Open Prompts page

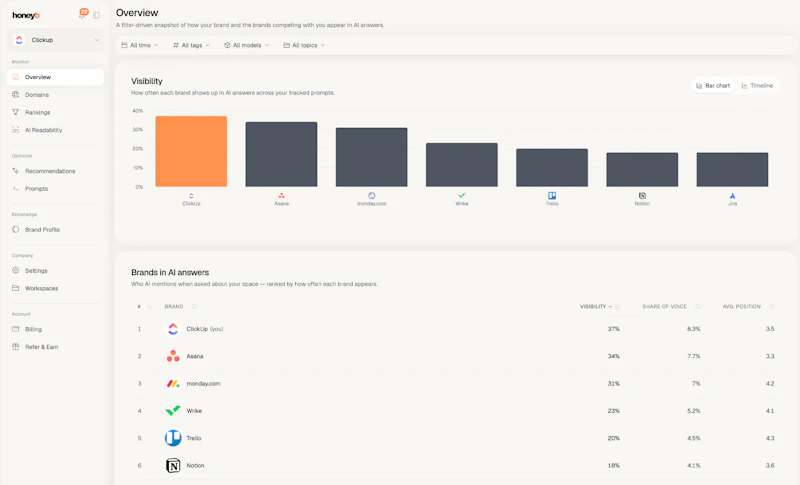click(56, 189)
